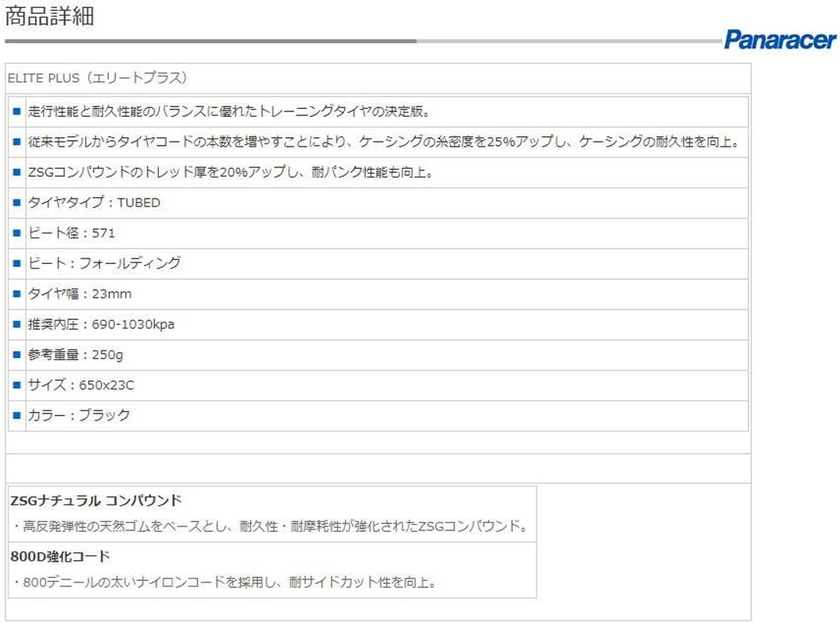Click the blue bullet beside タイヤタイプ：TUBED
The width and height of the screenshot is (840, 623).
pos(16,203)
